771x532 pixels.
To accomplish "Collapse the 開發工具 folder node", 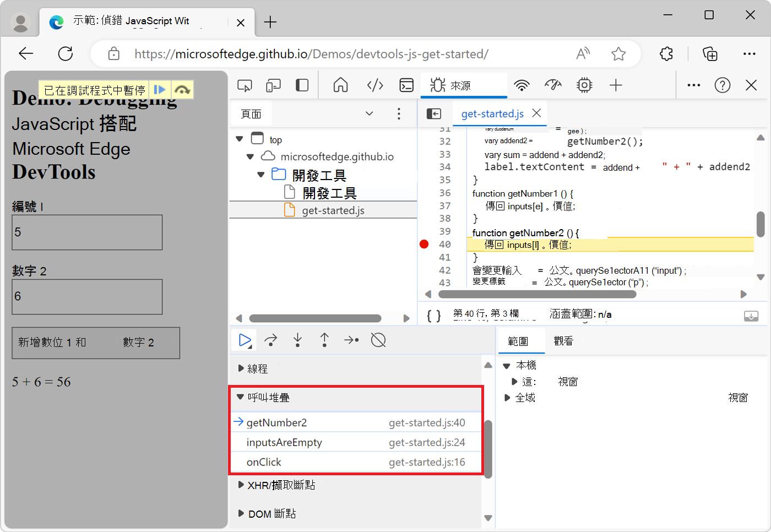I will (260, 175).
